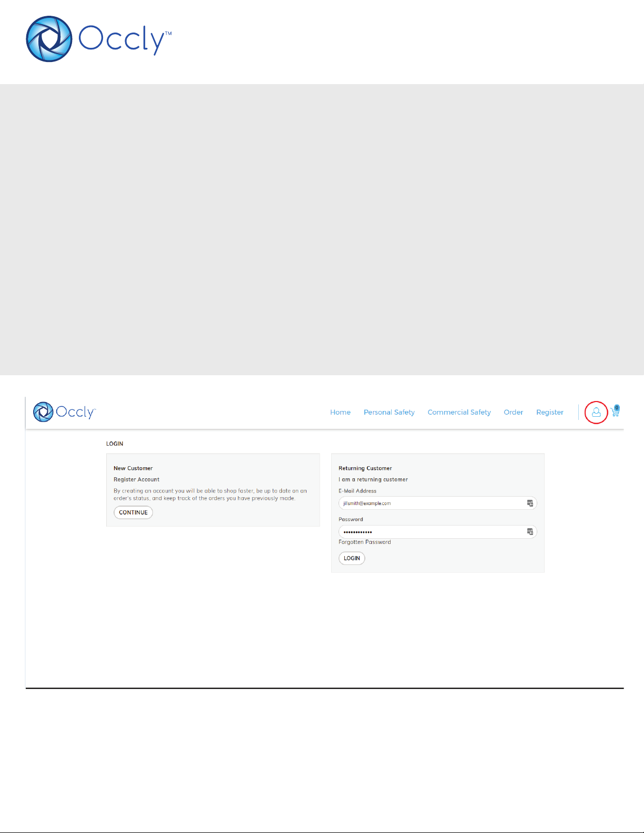This screenshot has height=833, width=644.
Task: Go to the Home menu item
Action: tap(340, 413)
